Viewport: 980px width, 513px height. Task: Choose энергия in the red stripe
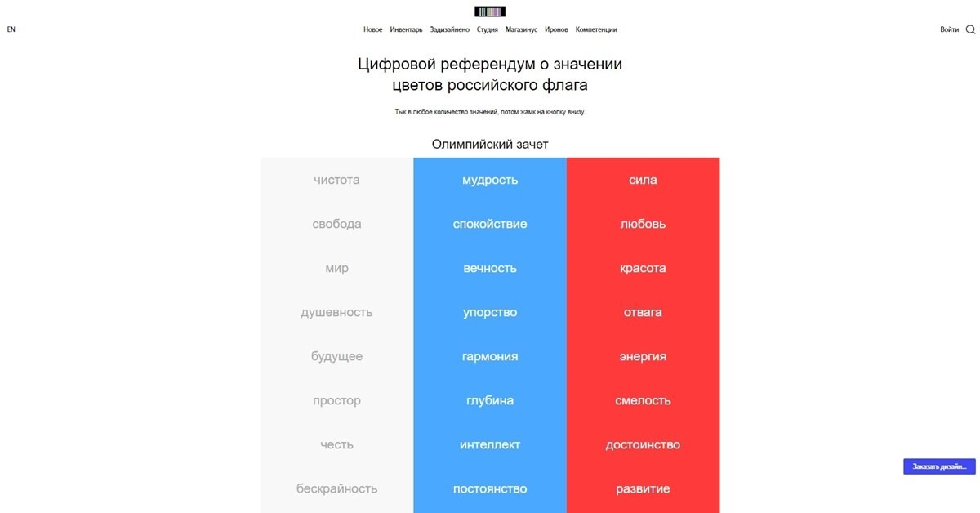(x=643, y=356)
